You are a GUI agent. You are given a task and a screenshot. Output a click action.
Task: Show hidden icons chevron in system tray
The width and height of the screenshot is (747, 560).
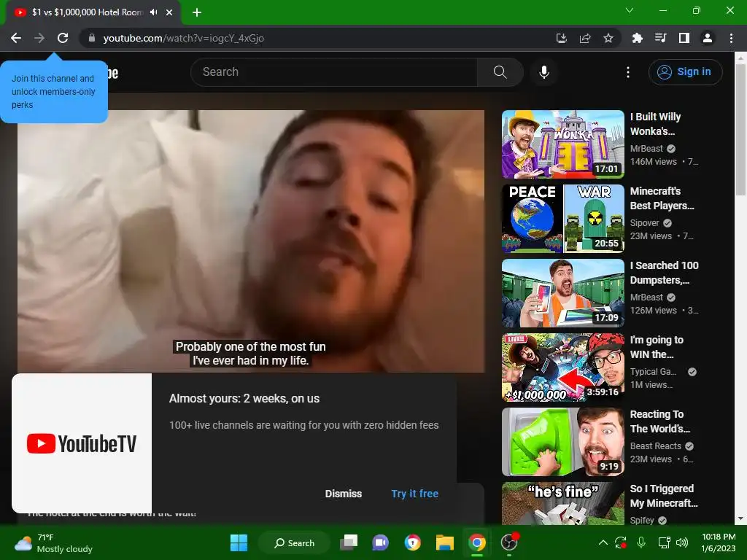603,542
